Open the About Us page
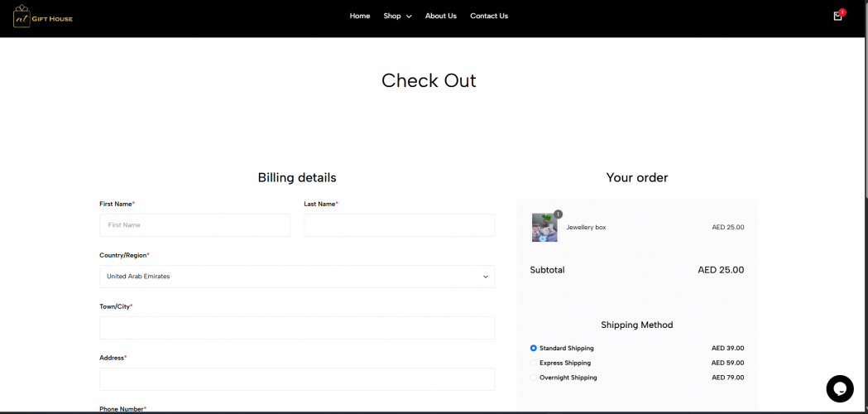 coord(440,16)
